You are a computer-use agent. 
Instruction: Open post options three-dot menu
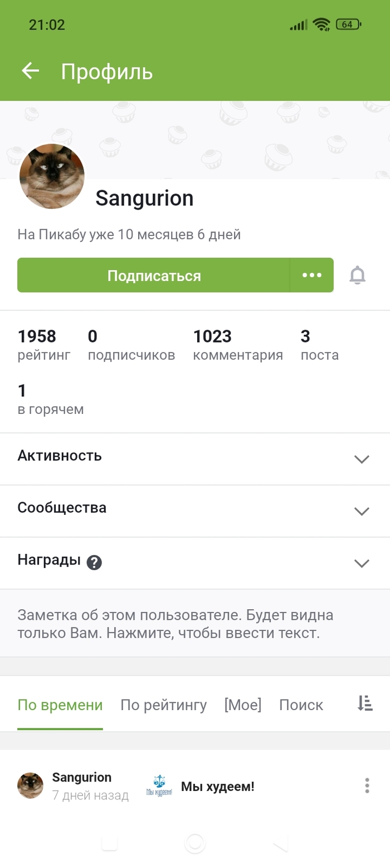coord(367,785)
